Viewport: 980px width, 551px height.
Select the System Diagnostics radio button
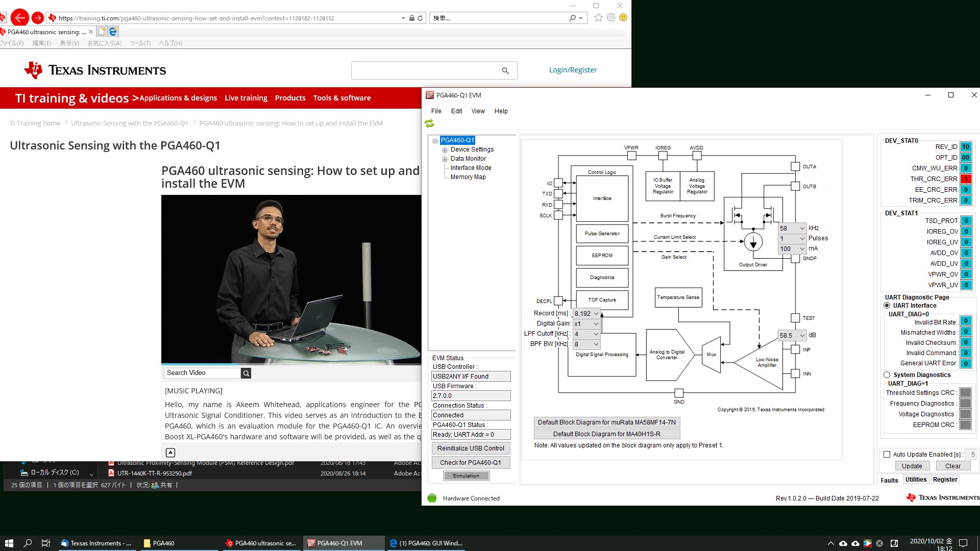click(x=887, y=375)
